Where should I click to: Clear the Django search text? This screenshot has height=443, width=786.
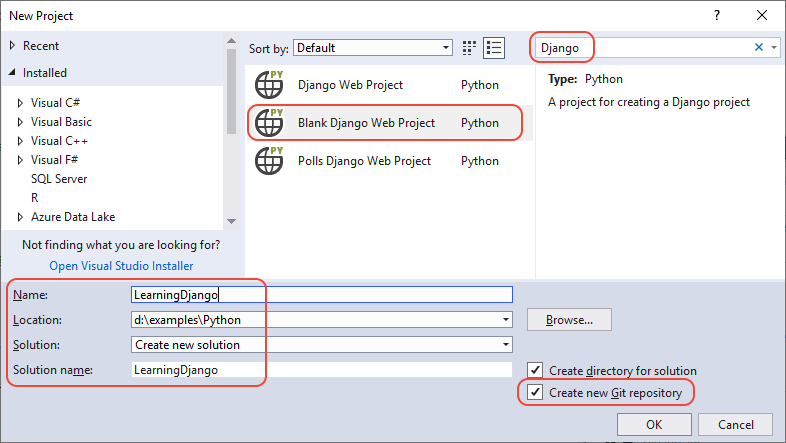758,47
